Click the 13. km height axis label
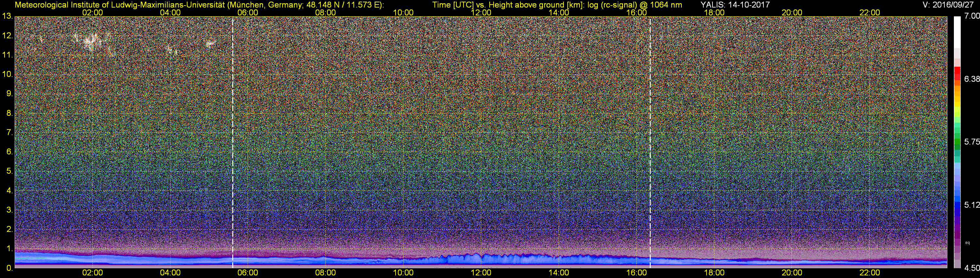Viewport: 980px width, 278px height. [x=7, y=16]
